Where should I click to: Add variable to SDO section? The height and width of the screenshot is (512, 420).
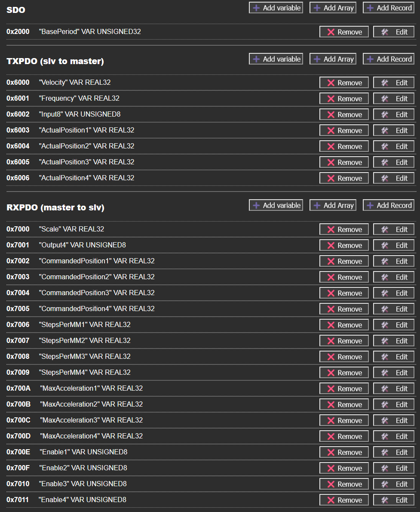pyautogui.click(x=276, y=8)
